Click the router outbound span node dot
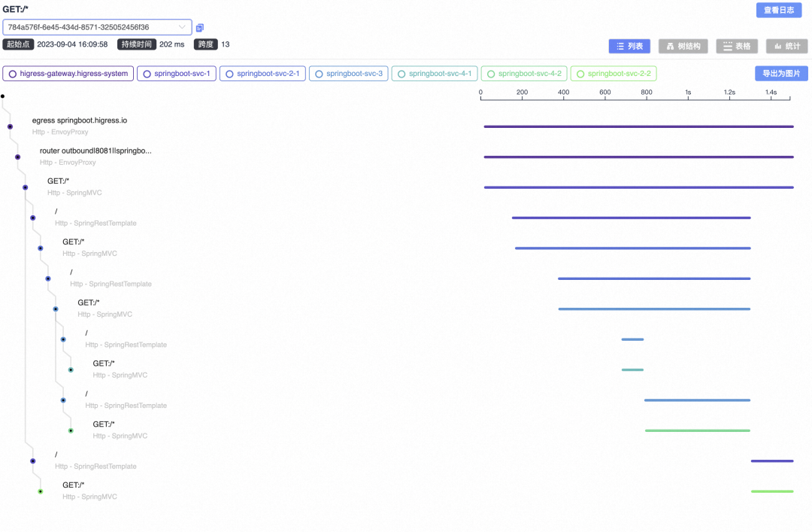This screenshot has height=532, width=812. [x=17, y=157]
